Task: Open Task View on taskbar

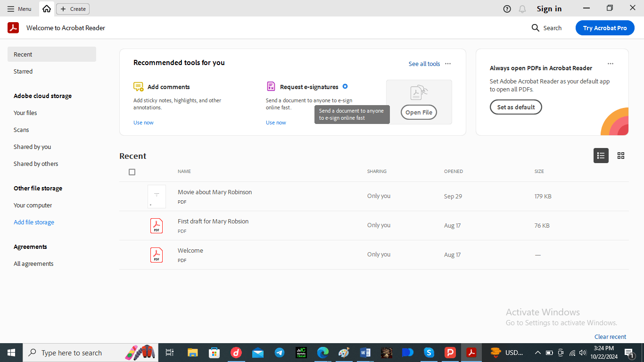Action: 170,353
